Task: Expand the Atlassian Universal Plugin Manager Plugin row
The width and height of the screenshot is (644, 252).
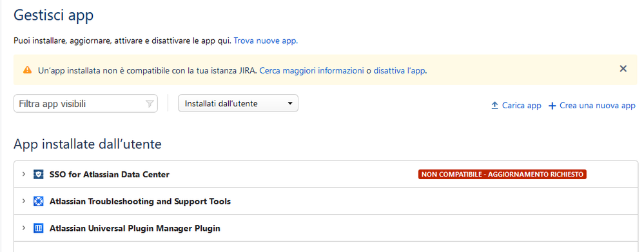Action: coord(24,228)
